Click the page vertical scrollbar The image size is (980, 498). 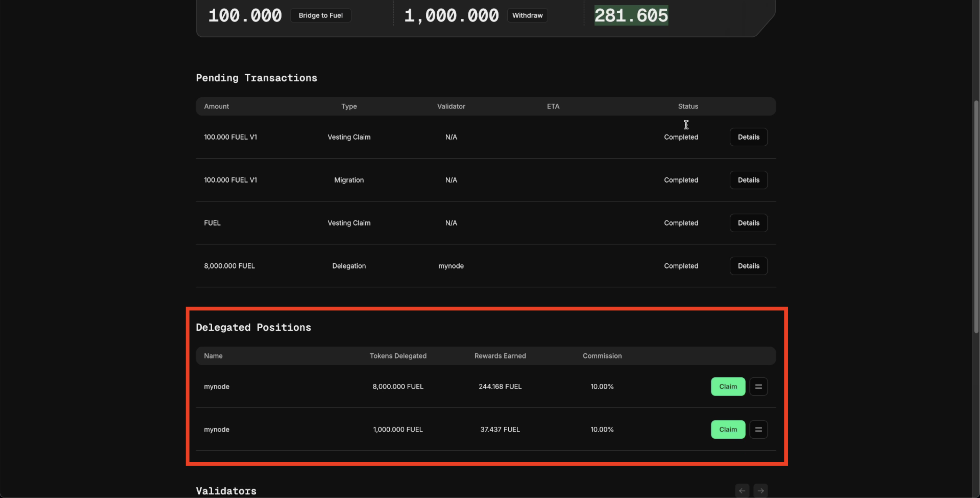coord(976,217)
